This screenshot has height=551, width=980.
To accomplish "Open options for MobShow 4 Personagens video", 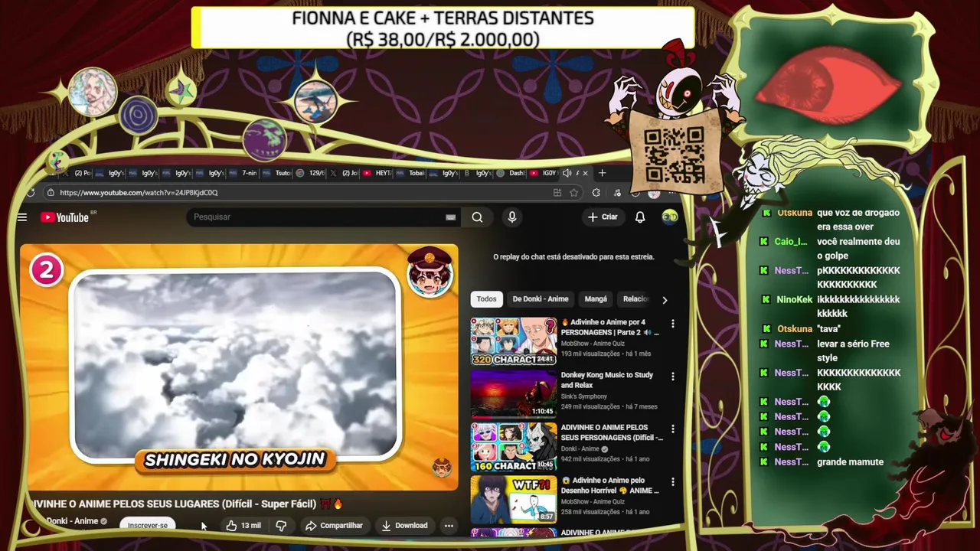I will coord(673,324).
